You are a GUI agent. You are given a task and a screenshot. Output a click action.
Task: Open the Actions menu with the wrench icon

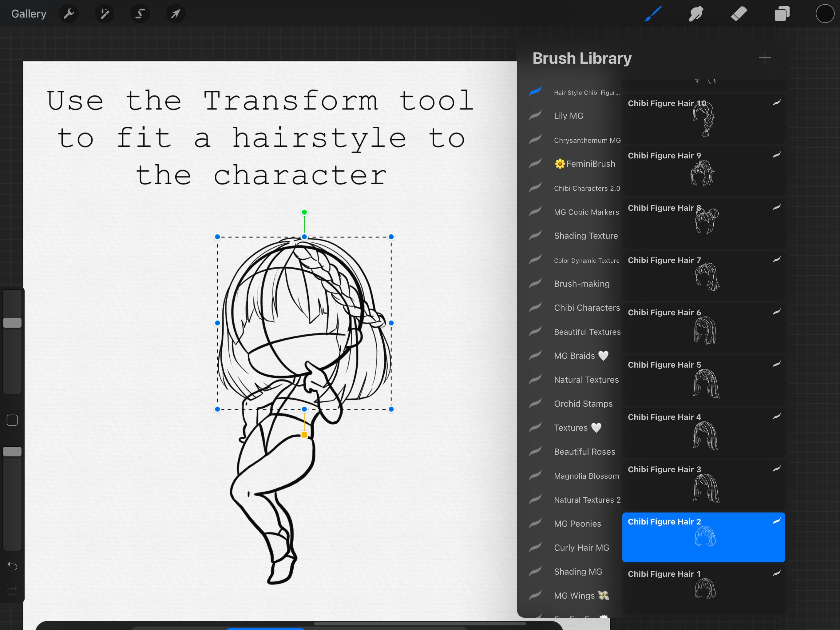69,14
